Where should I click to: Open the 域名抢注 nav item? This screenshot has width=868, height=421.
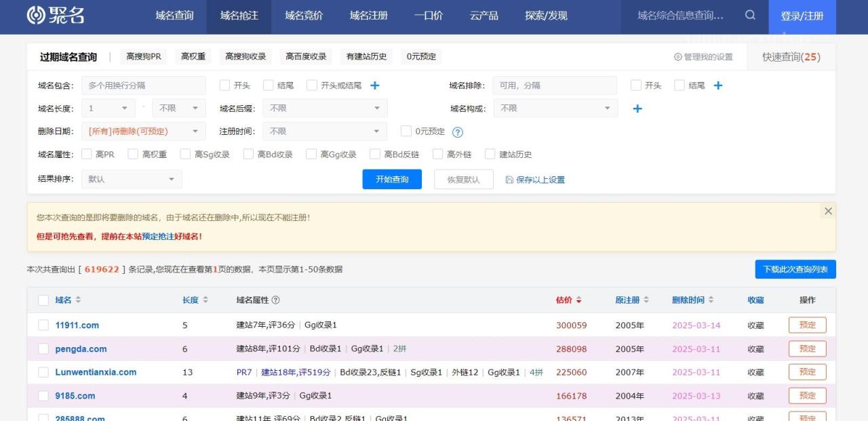[x=239, y=16]
